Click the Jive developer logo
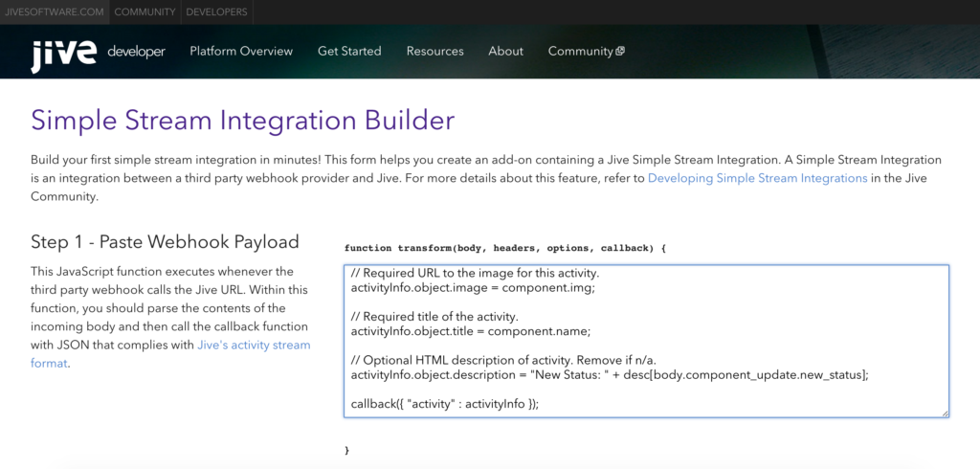 98,54
